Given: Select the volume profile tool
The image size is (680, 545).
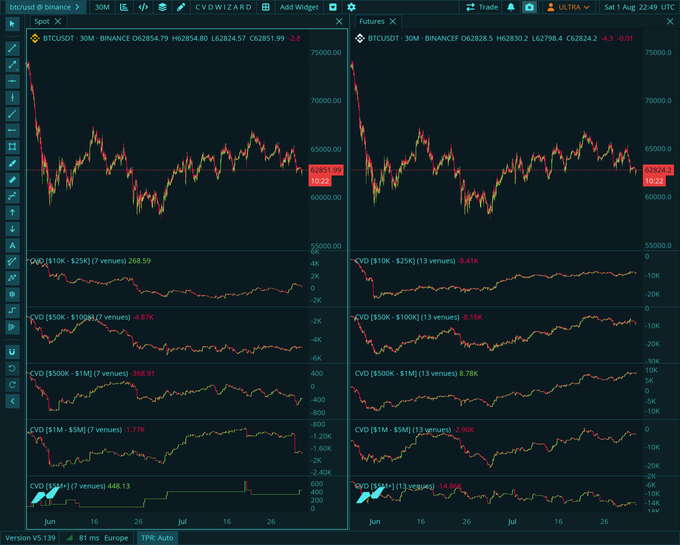Looking at the screenshot, I should [x=12, y=327].
